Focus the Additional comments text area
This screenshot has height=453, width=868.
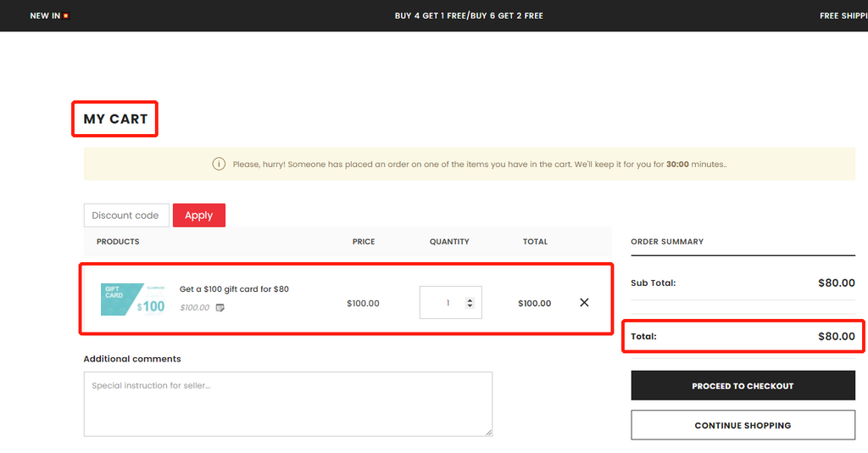(x=287, y=404)
